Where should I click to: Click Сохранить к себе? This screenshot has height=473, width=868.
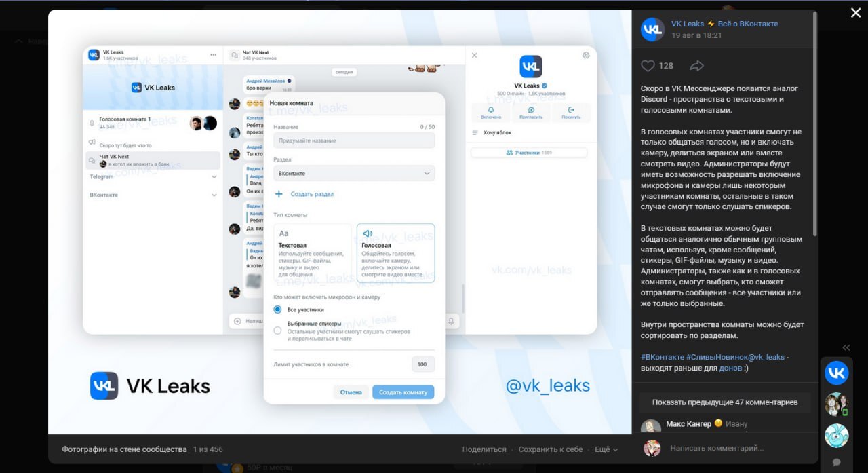[x=551, y=449]
